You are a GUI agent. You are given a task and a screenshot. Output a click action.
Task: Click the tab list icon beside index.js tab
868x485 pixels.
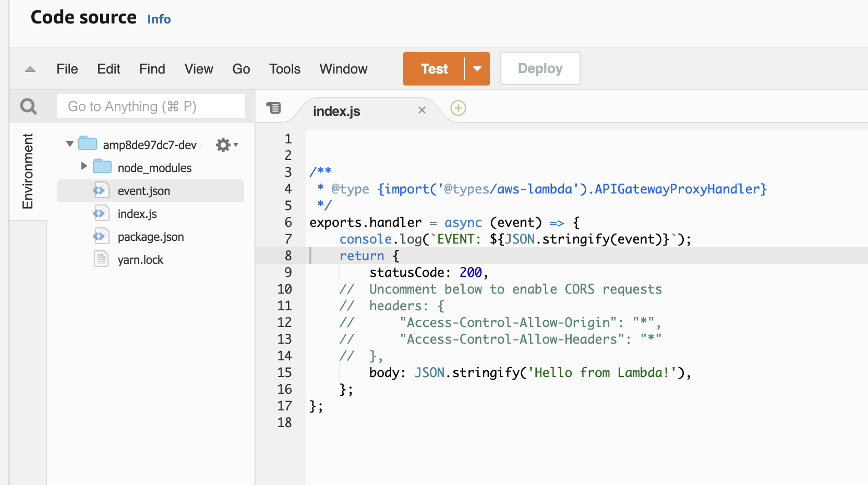tap(273, 108)
